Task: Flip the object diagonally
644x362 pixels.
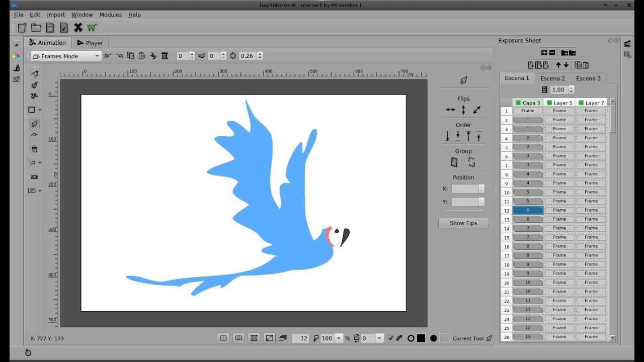Action: pyautogui.click(x=476, y=110)
